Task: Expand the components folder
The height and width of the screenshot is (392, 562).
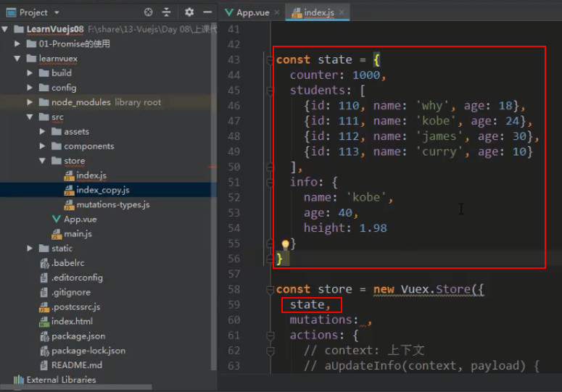Action: pos(42,146)
